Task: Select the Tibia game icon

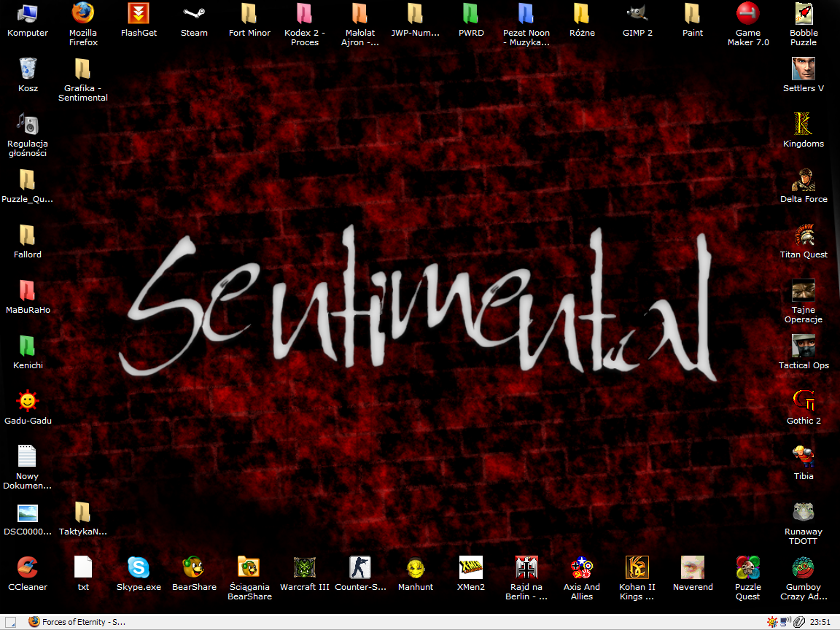Action: tap(804, 457)
